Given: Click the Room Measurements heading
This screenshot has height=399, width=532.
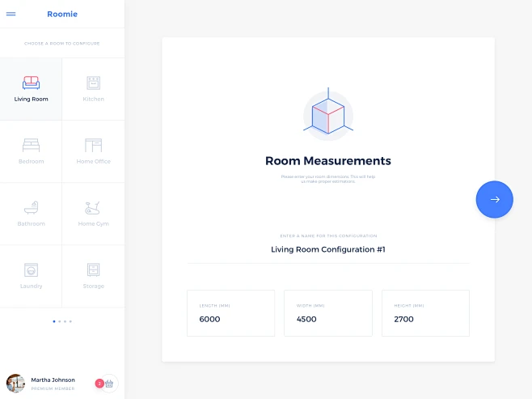Looking at the screenshot, I should 328,161.
